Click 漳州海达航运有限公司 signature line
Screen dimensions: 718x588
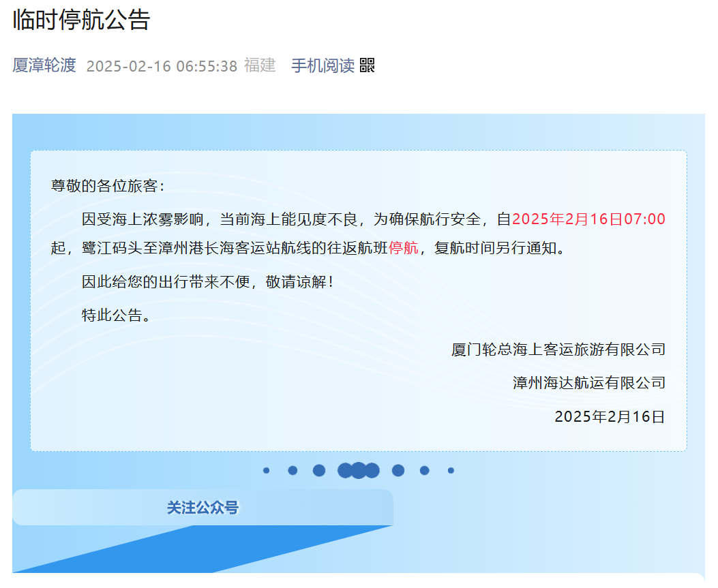(588, 382)
